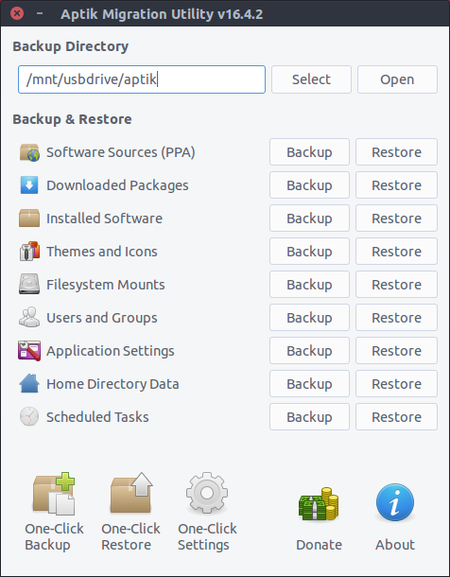
Task: Backup Installed Software
Action: [309, 218]
